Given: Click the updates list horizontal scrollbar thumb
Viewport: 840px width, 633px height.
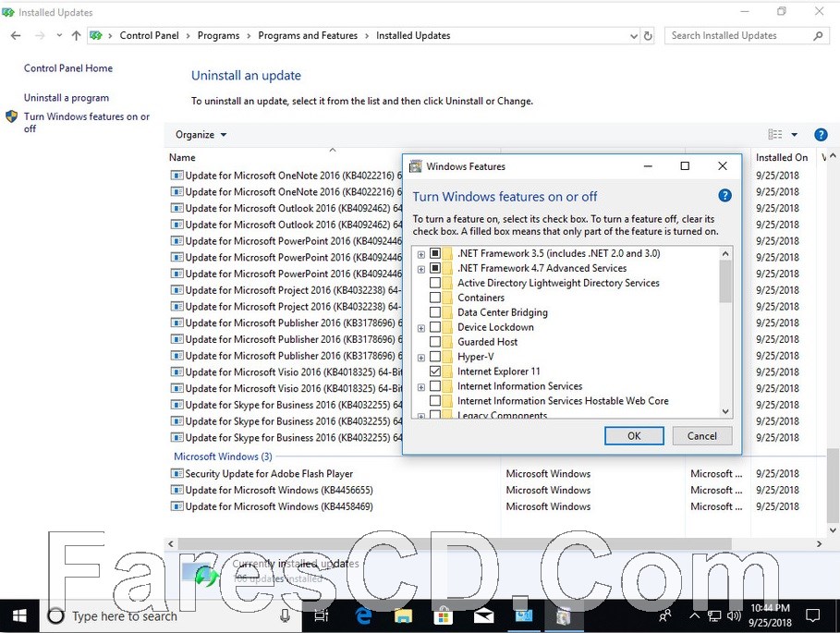Looking at the screenshot, I should pos(455,543).
